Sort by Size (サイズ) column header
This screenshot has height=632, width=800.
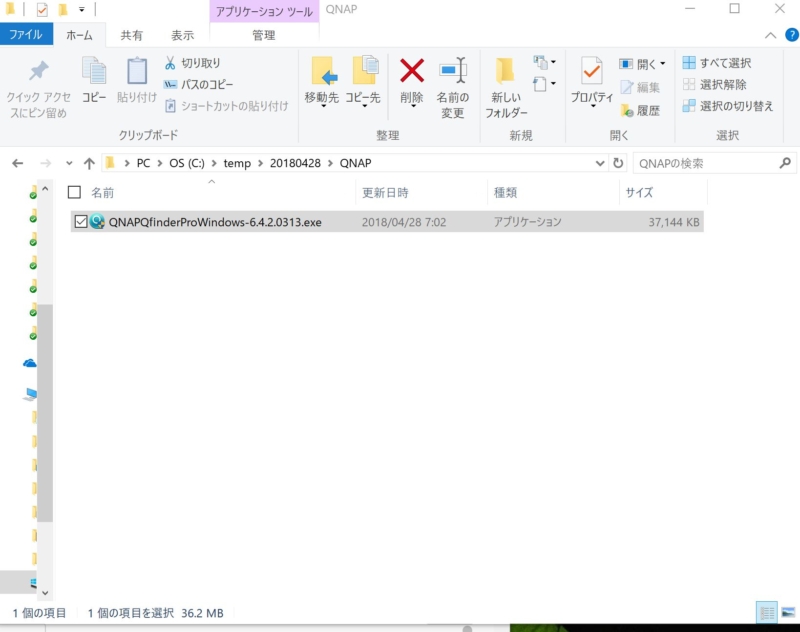(x=639, y=193)
